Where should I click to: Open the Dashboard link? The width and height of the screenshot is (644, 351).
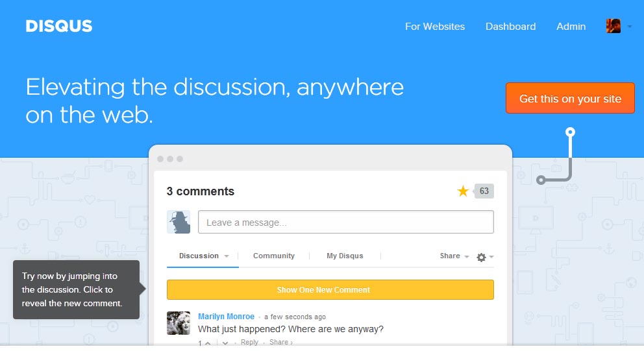tap(510, 27)
